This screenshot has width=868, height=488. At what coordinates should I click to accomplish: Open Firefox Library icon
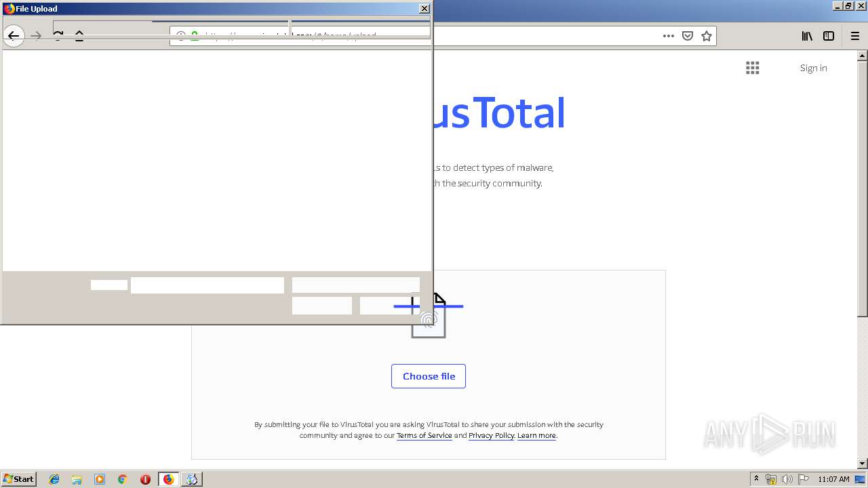click(x=807, y=36)
